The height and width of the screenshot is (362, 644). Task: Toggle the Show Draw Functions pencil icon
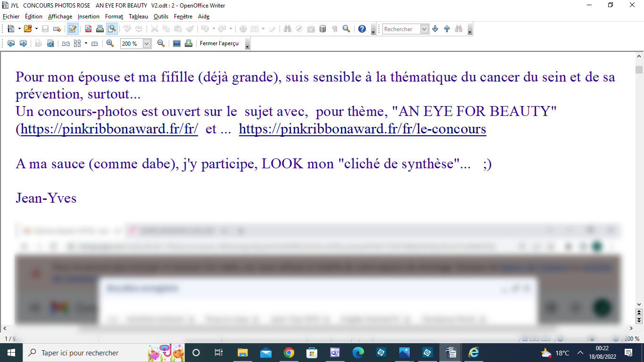coord(272,29)
